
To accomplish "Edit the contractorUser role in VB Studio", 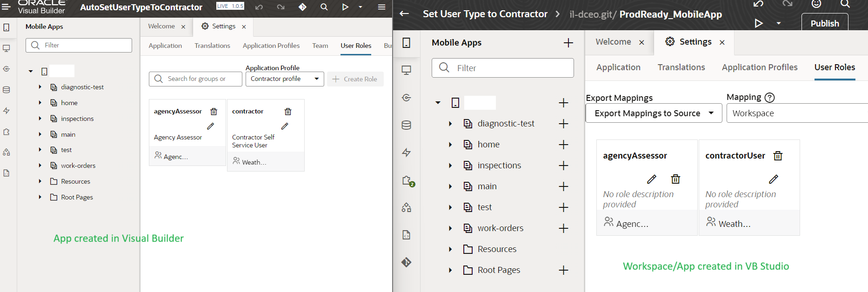I will pyautogui.click(x=773, y=179).
